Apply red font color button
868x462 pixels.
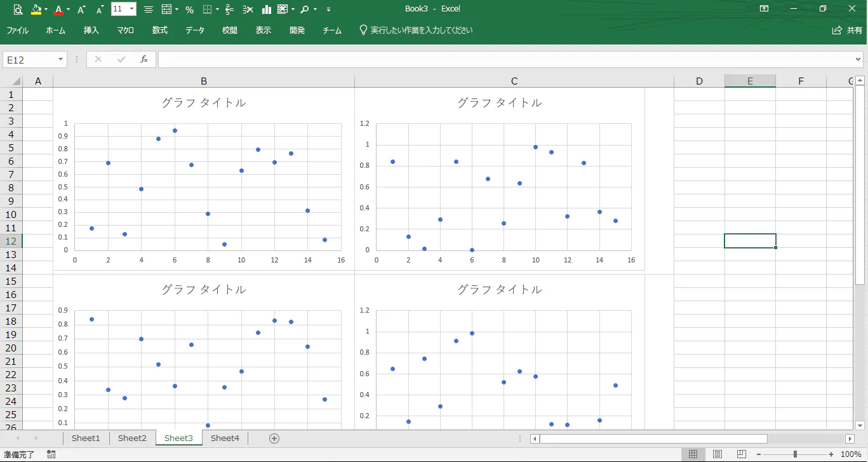(x=58, y=10)
